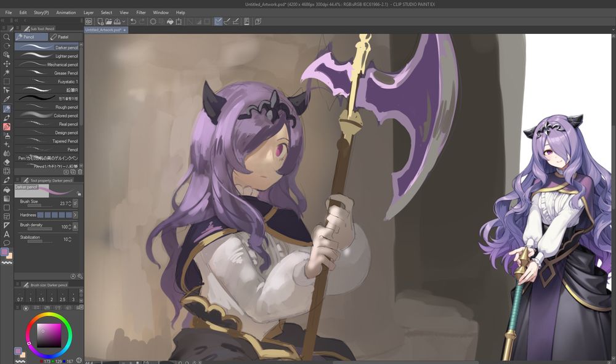This screenshot has width=616, height=364.
Task: Click the Brush Size slider
Action: tap(39, 205)
